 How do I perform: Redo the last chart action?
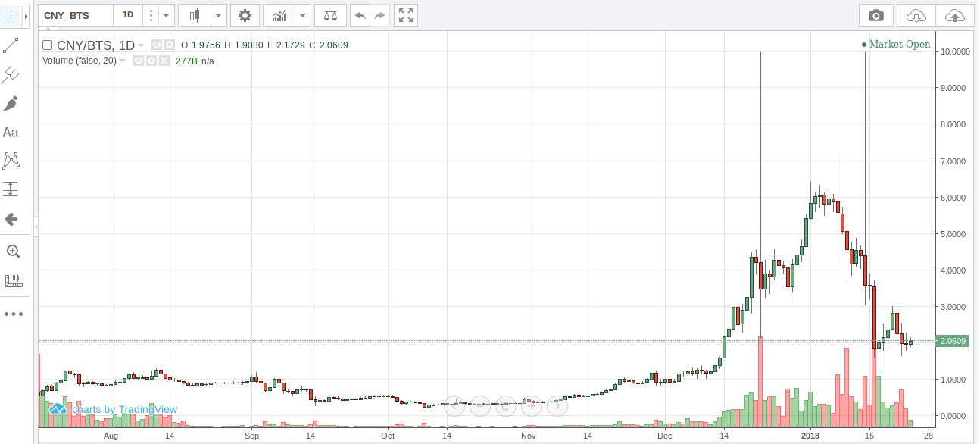tap(380, 15)
